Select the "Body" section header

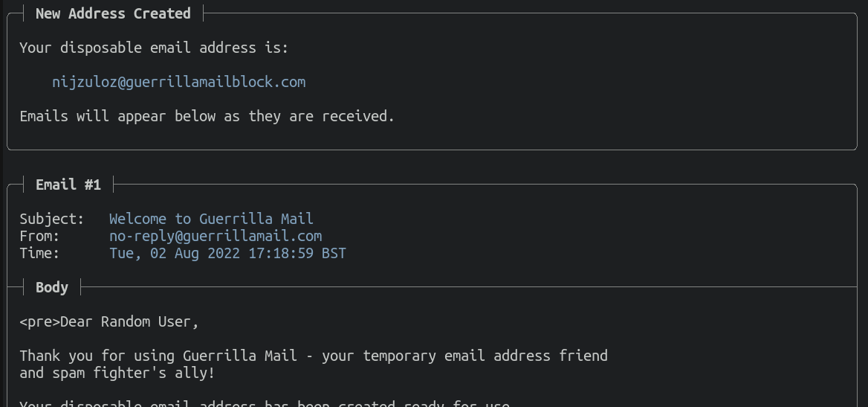pyautogui.click(x=52, y=287)
